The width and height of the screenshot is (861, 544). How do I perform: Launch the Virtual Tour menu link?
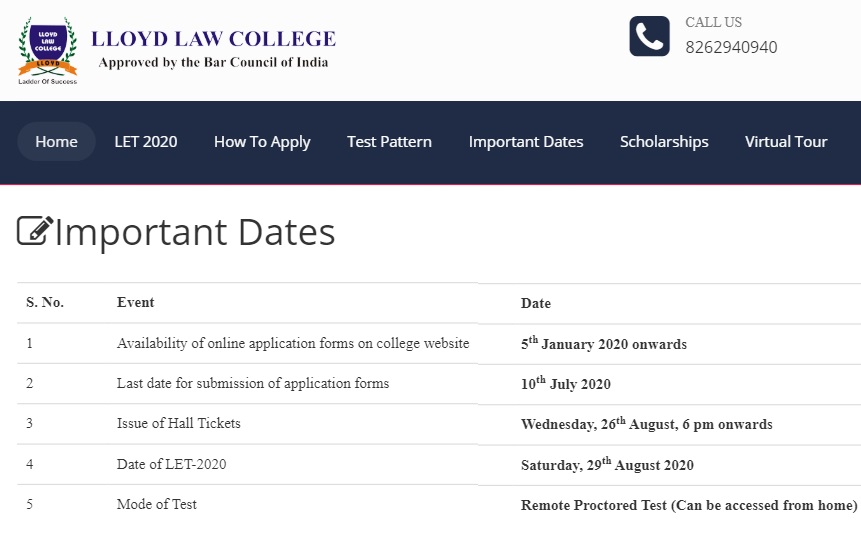click(786, 142)
